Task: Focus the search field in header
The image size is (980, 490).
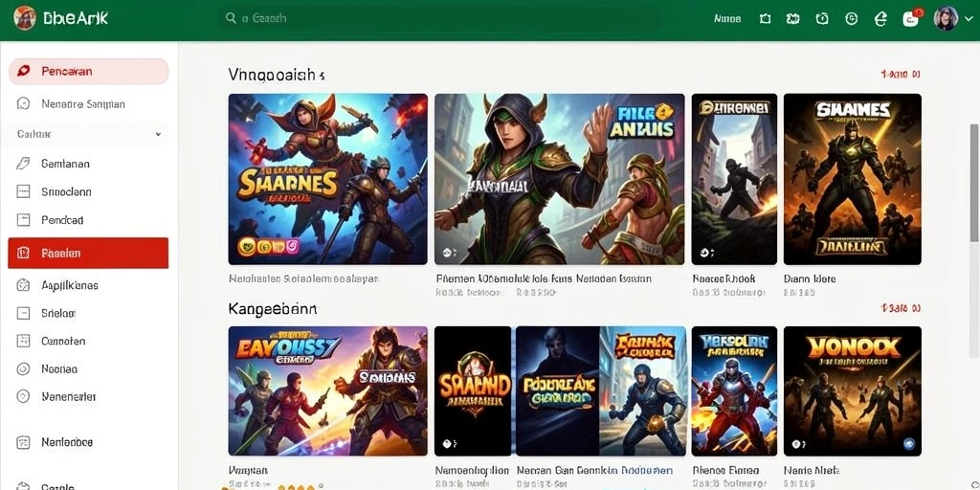Action: (x=440, y=18)
